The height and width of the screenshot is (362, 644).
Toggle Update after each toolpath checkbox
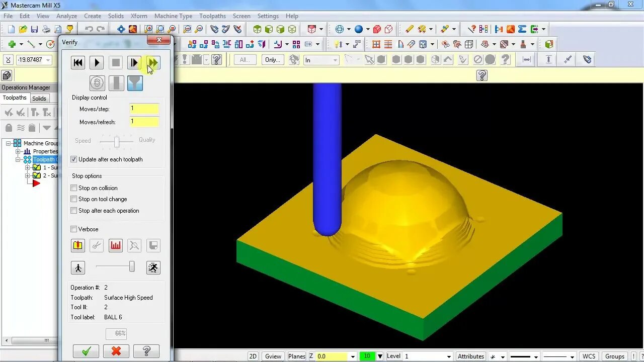tap(74, 159)
